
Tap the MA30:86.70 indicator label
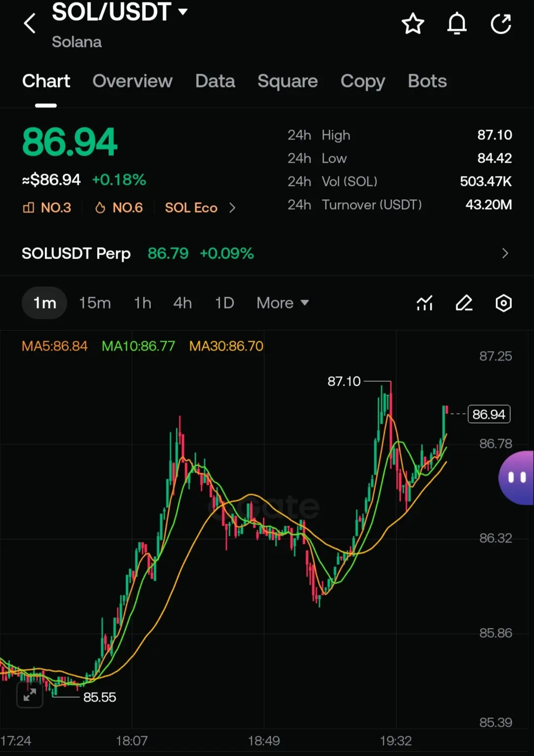point(226,346)
